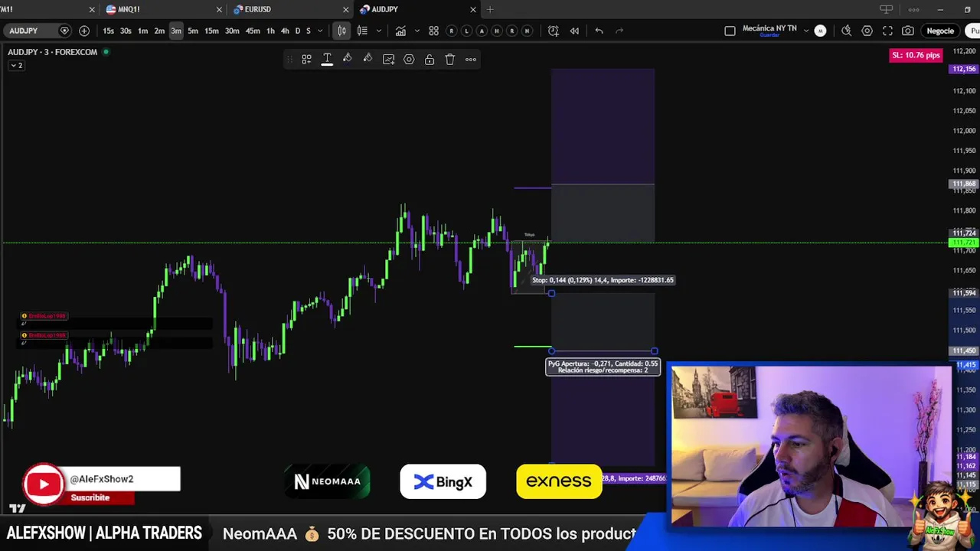Image resolution: width=980 pixels, height=551 pixels.
Task: Switch to the 15m timeframe
Action: point(211,31)
